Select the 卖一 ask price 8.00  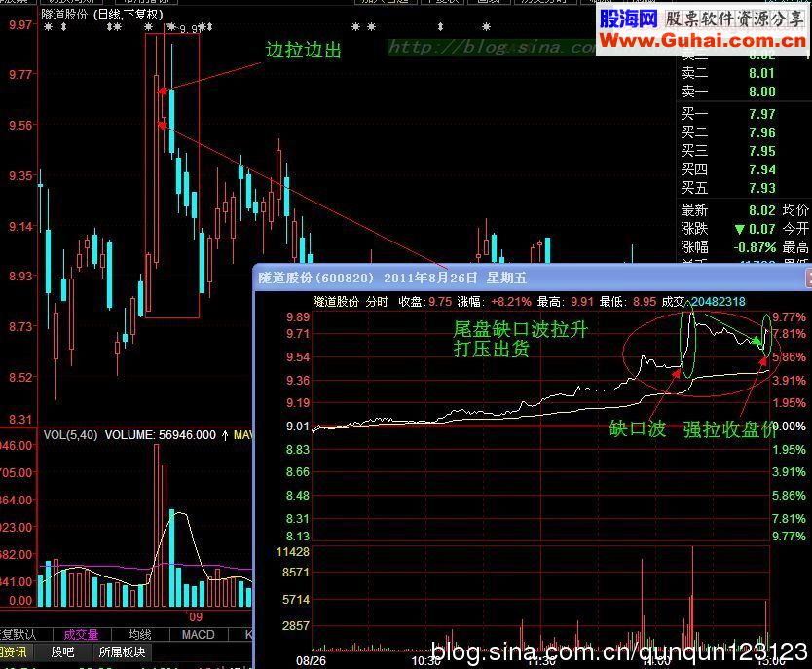pyautogui.click(x=761, y=92)
